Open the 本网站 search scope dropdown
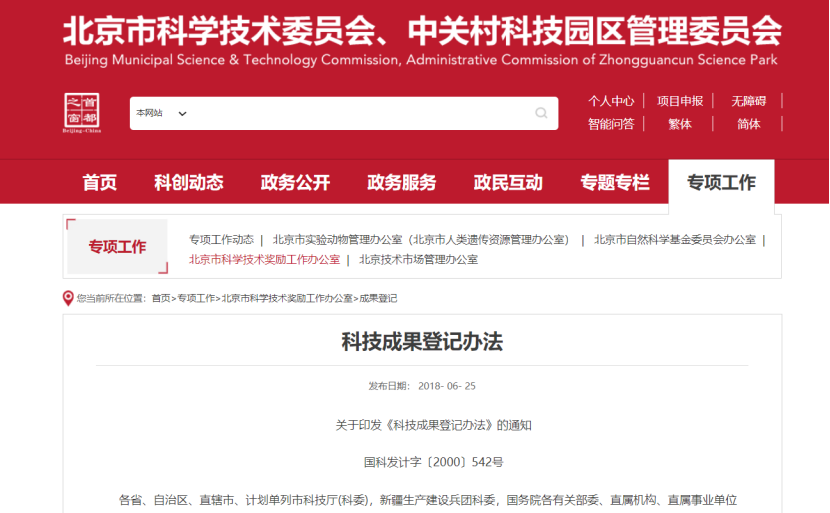Image resolution: width=830 pixels, height=513 pixels. point(161,113)
